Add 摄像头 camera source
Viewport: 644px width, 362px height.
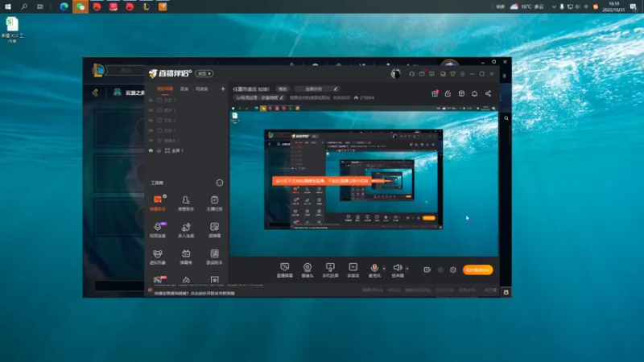pos(308,270)
